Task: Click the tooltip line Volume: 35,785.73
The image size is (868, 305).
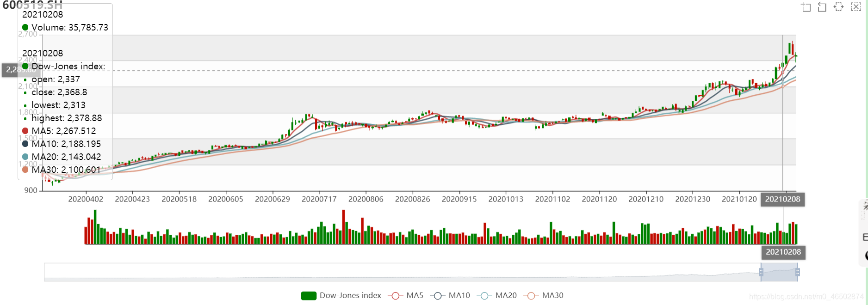Action: (65, 27)
